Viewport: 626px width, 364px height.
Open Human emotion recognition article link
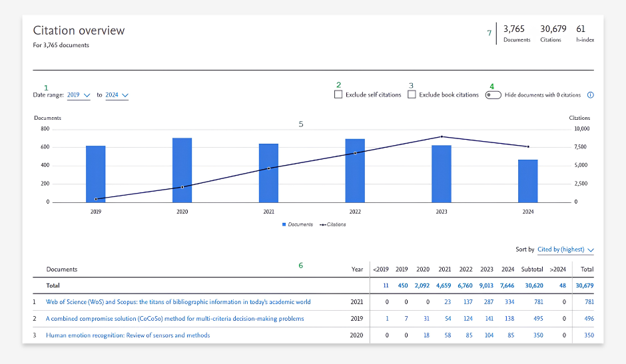(128, 335)
